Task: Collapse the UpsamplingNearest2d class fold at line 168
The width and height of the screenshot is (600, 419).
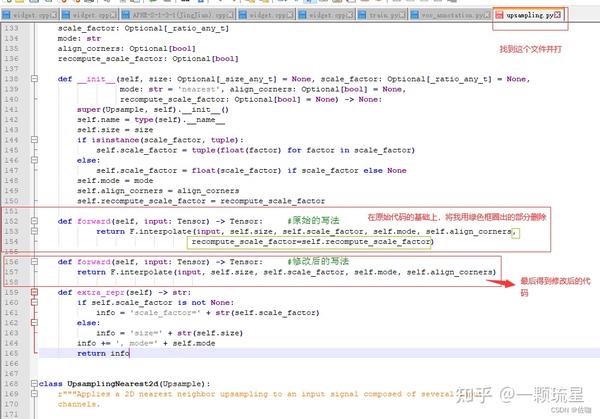Action: point(34,383)
